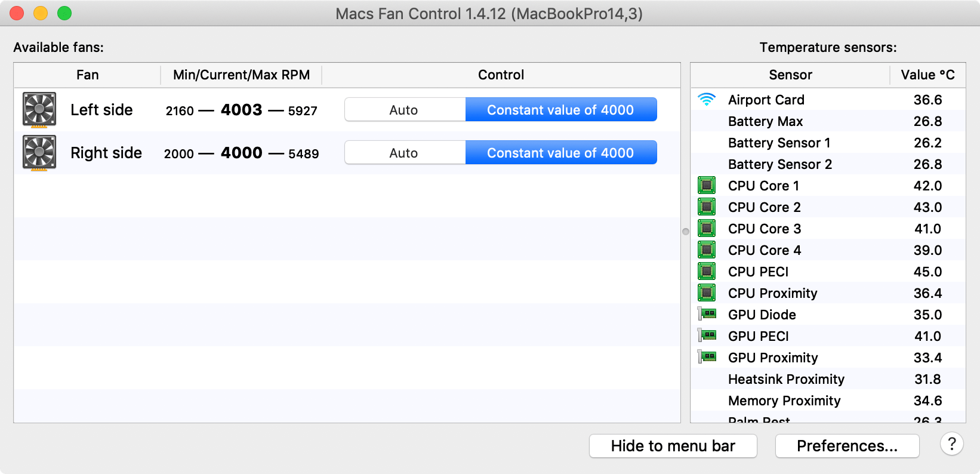
Task: Select the CPU Core 2 label
Action: [765, 207]
